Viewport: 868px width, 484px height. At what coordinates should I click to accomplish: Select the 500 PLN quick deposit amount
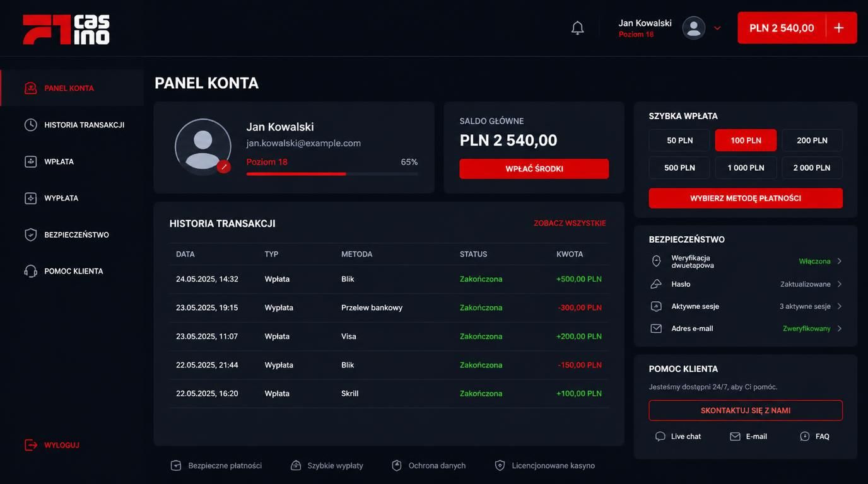click(679, 168)
